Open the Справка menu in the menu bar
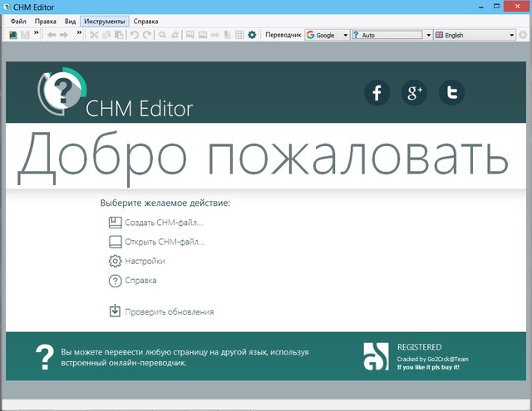 click(x=146, y=21)
